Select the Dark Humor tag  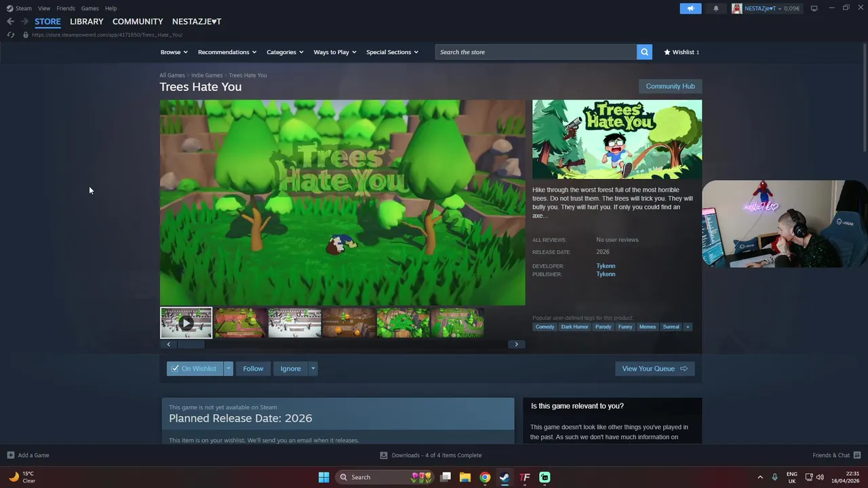[x=574, y=327]
